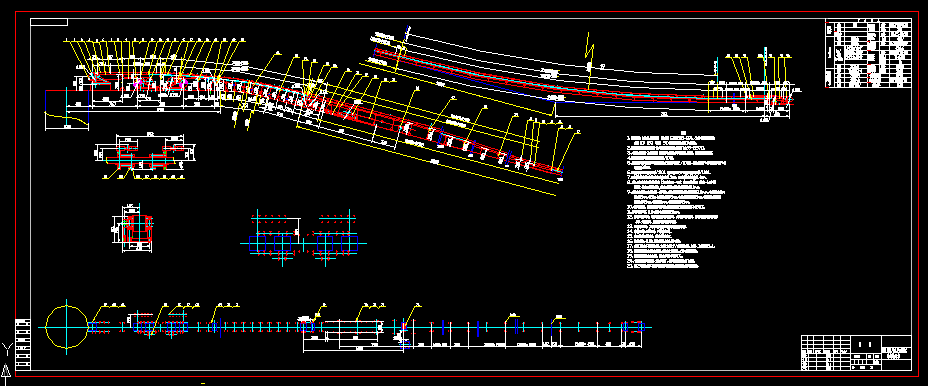
Task: Click the yellow leader fan above left elevation
Action: pos(157,59)
